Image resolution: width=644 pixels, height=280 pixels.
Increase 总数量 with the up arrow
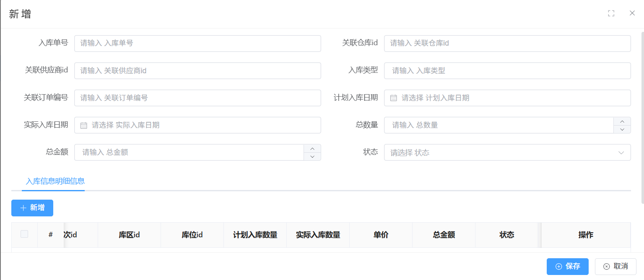pos(622,121)
